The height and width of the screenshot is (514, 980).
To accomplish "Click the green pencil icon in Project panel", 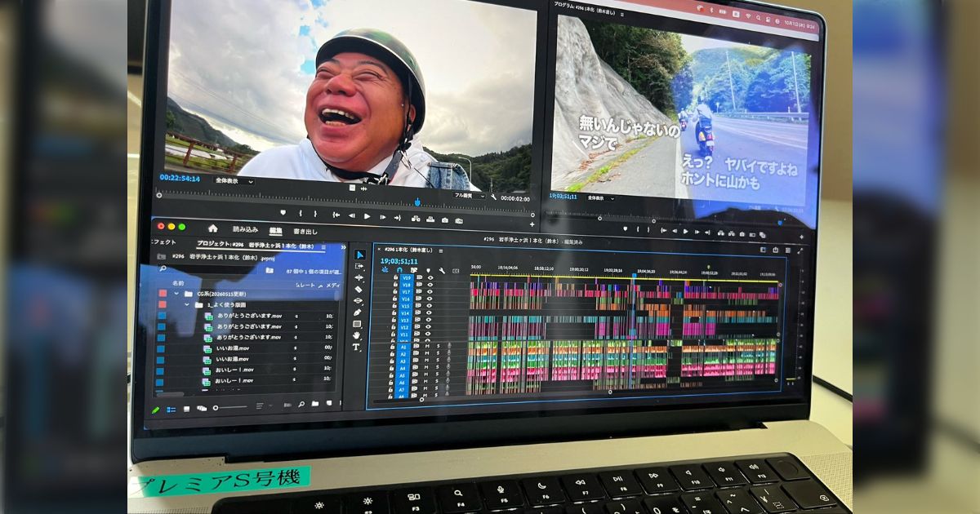I will pyautogui.click(x=155, y=409).
